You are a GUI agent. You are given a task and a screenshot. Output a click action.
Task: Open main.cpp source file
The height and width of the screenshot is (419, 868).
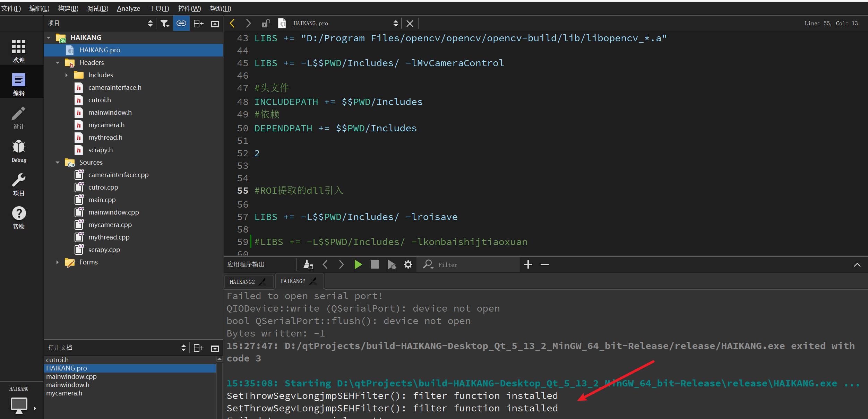(x=102, y=200)
